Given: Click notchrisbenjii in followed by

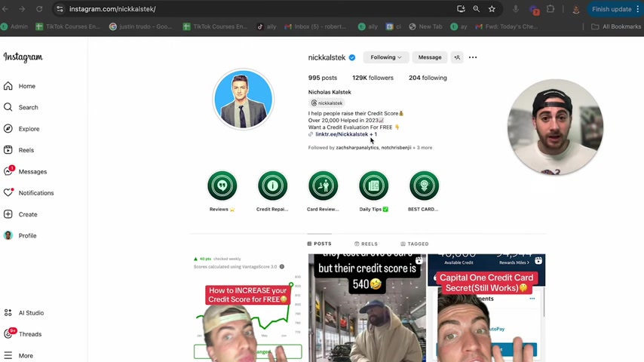Looking at the screenshot, I should click(x=396, y=148).
